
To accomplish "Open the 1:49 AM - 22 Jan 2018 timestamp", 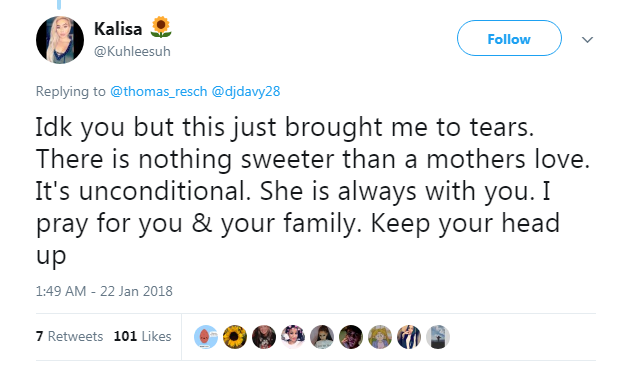I will [104, 291].
